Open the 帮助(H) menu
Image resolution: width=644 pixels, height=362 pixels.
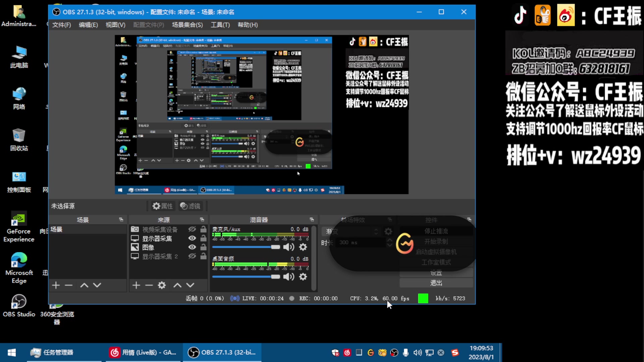pos(248,25)
